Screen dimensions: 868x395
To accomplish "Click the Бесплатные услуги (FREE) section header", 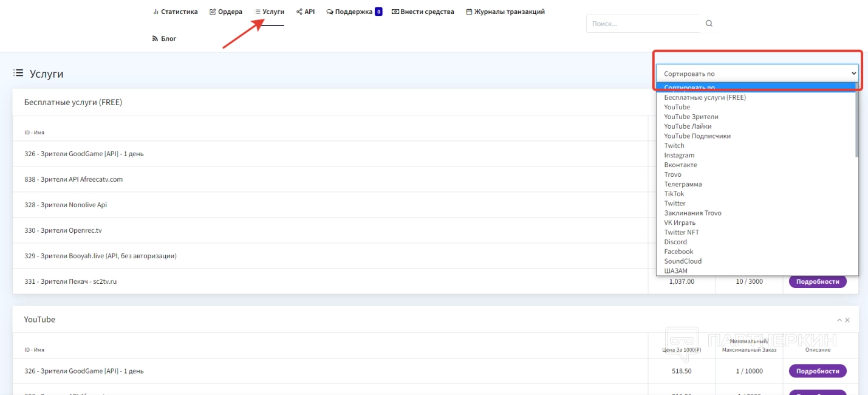I will (73, 102).
